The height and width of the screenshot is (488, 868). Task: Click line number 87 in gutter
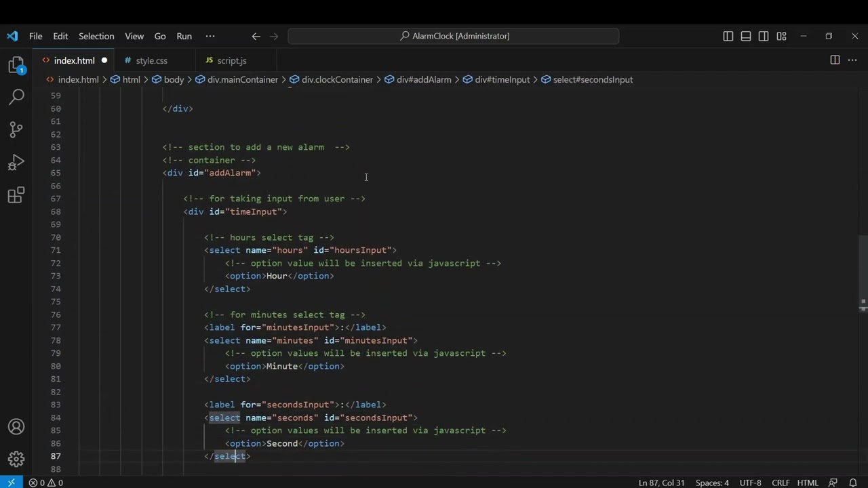click(x=56, y=456)
